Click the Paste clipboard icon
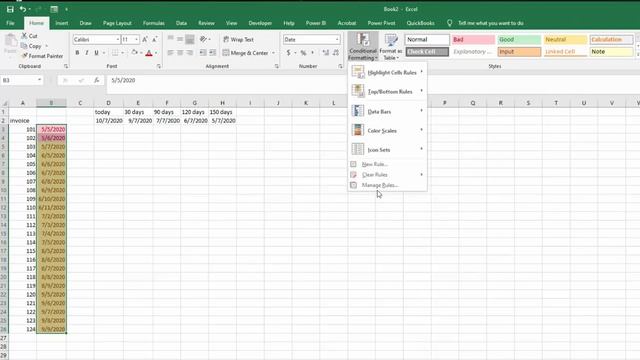Screen dimensions: 640x360 click(x=11, y=41)
